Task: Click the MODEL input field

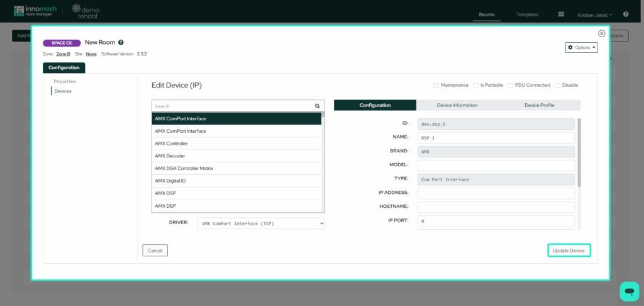Action: tap(496, 166)
